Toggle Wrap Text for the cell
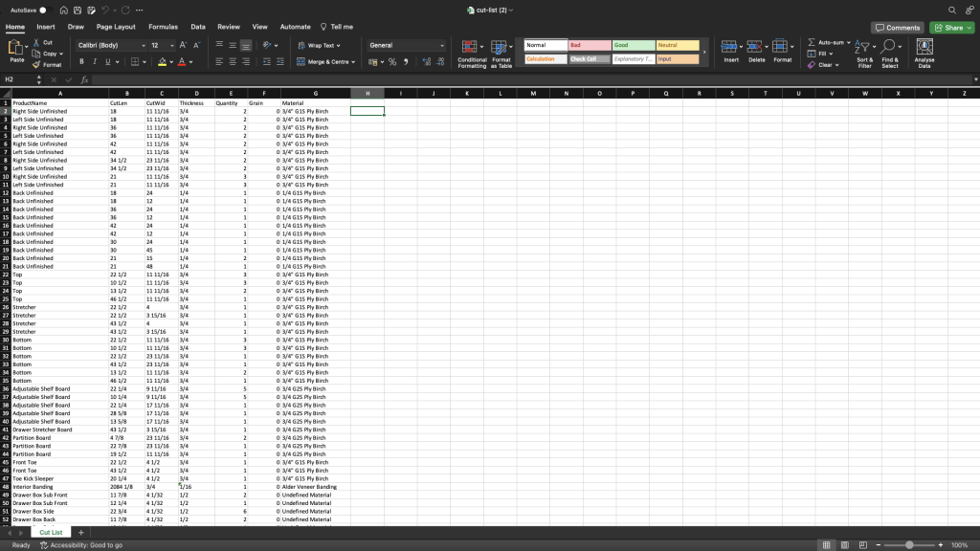980x551 pixels. click(x=316, y=45)
